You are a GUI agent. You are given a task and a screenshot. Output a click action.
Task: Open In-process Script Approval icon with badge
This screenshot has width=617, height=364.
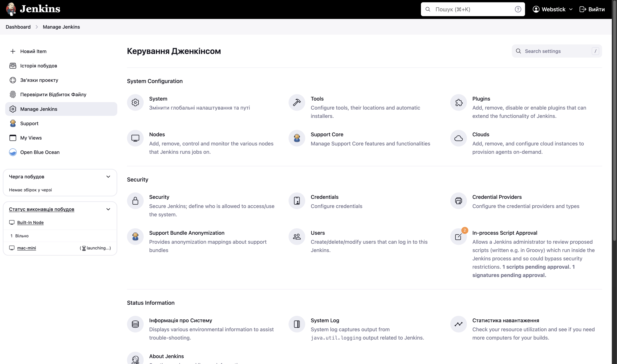[x=458, y=237]
